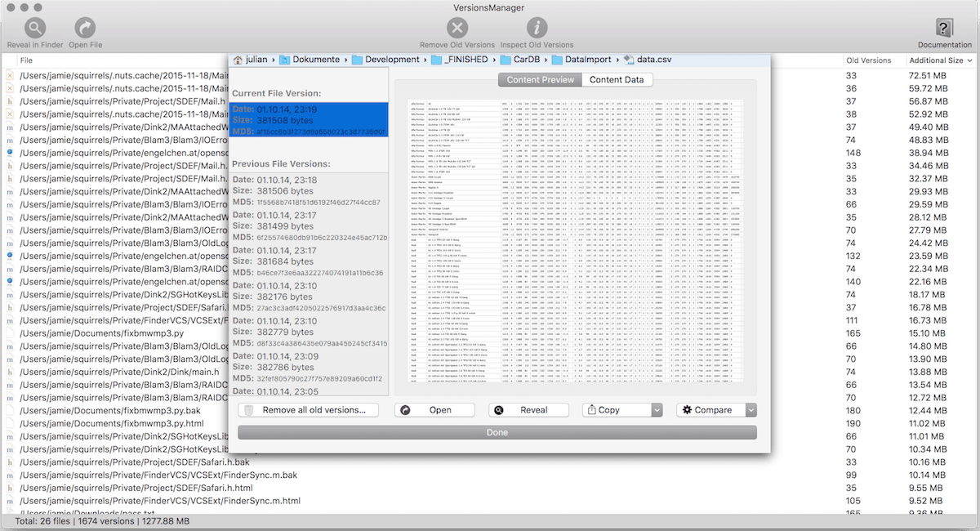The width and height of the screenshot is (980, 531).
Task: Switch to the Content Data tab
Action: point(617,80)
